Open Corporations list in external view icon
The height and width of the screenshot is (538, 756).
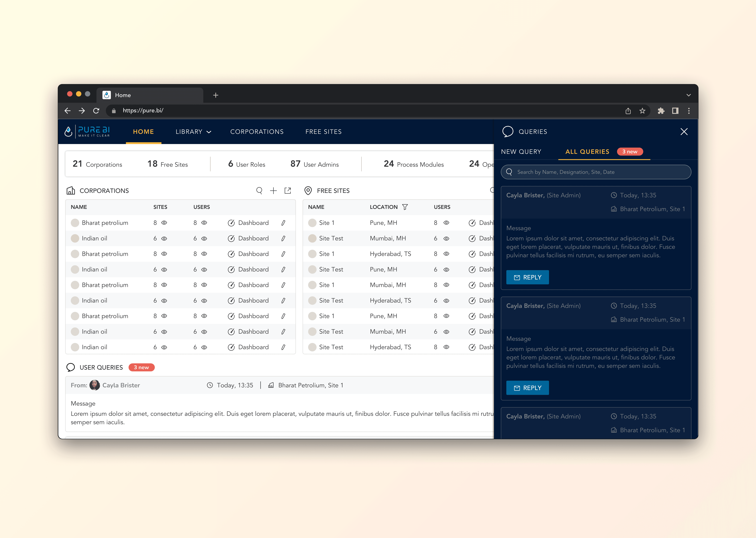(288, 191)
